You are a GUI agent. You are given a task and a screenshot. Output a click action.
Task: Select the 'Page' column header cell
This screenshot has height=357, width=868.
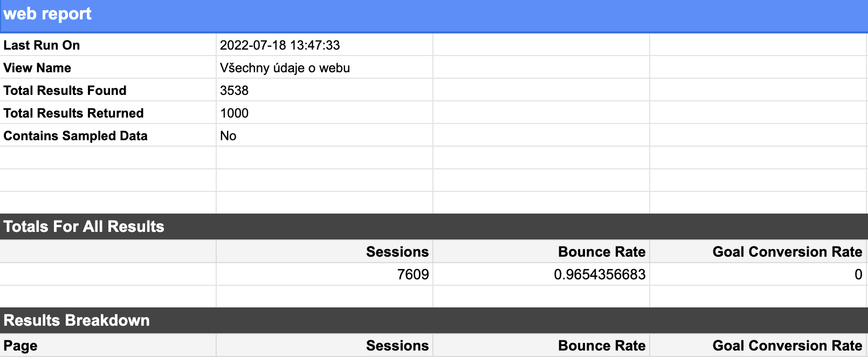[x=108, y=345]
